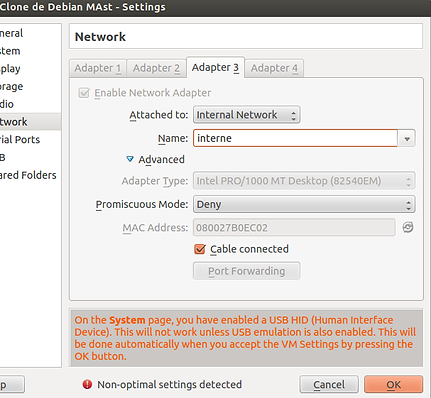Switch to the Adapter 4 tab
Viewport: 431px width, 398px height.
pyautogui.click(x=274, y=68)
